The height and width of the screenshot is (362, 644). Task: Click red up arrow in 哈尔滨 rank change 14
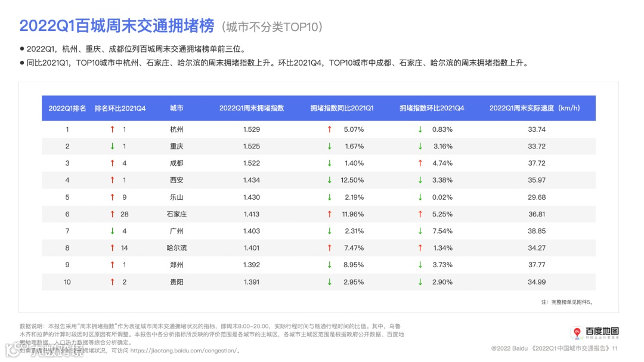112,247
